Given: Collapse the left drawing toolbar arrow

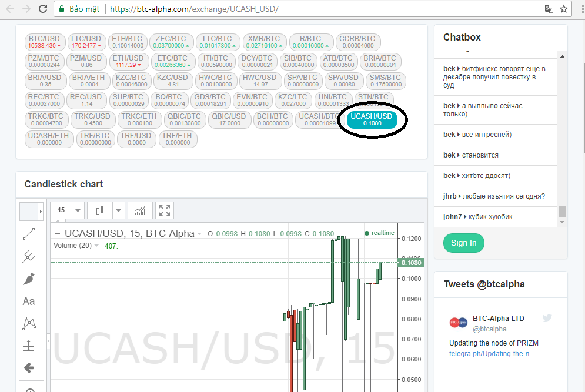Looking at the screenshot, I should tap(48, 341).
